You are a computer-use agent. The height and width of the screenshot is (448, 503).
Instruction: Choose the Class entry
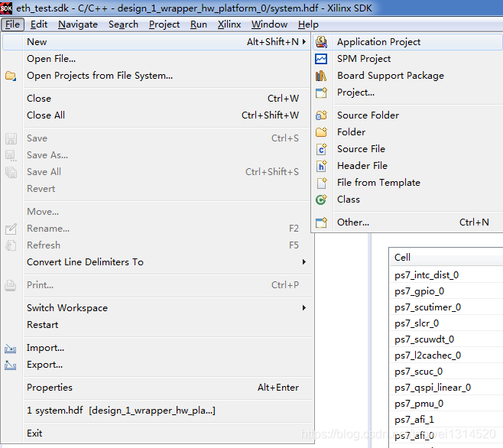(x=407, y=200)
